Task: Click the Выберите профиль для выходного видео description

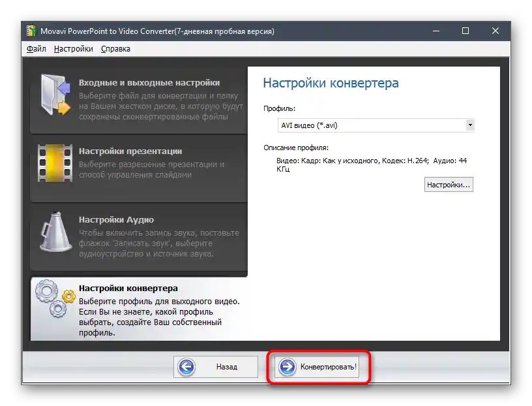Action: click(159, 317)
